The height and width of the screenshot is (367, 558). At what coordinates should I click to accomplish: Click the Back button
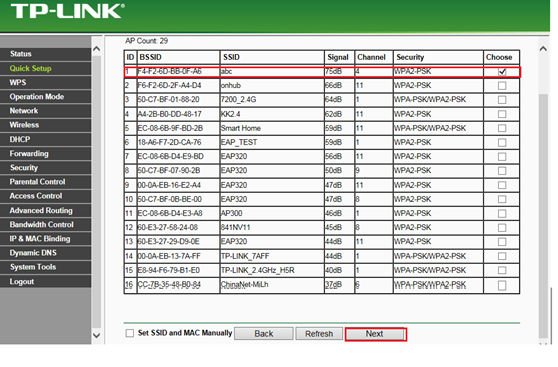pos(264,334)
